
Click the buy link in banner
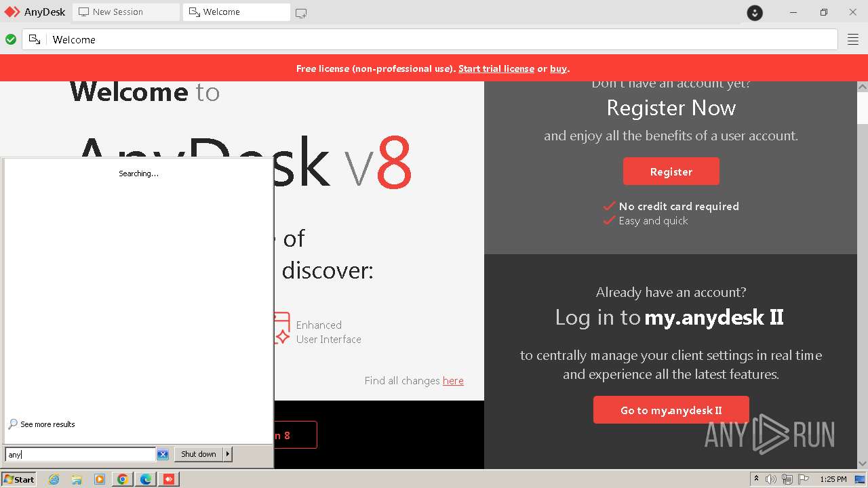[558, 68]
